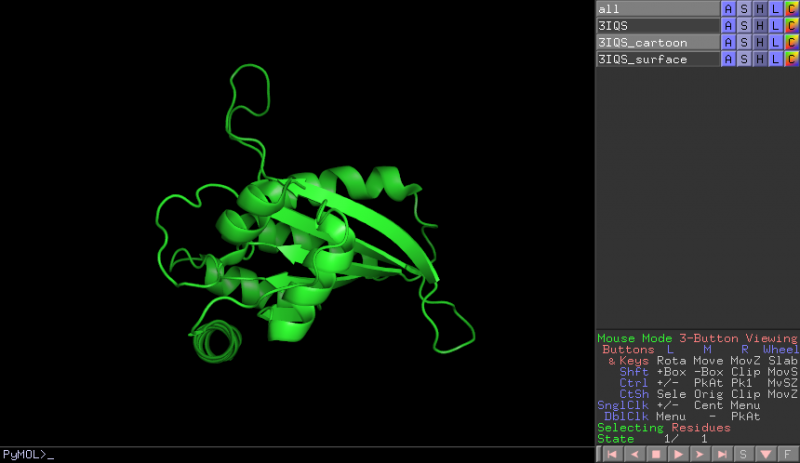The width and height of the screenshot is (800, 463).
Task: Click the S scene button in playback bar
Action: pos(743,454)
